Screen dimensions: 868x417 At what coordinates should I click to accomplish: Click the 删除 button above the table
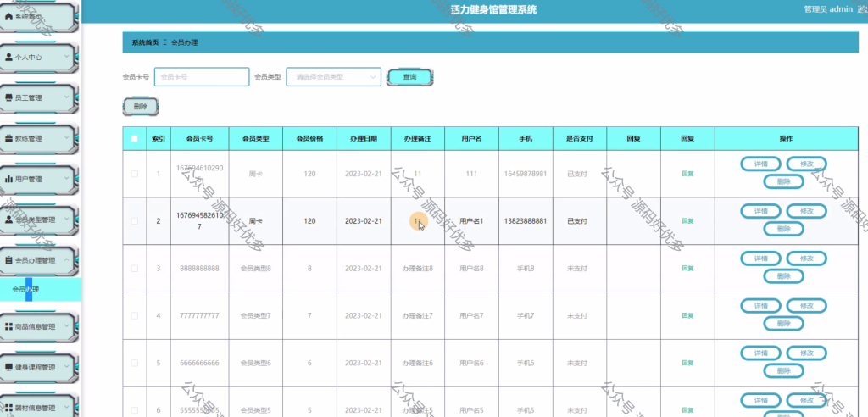141,106
